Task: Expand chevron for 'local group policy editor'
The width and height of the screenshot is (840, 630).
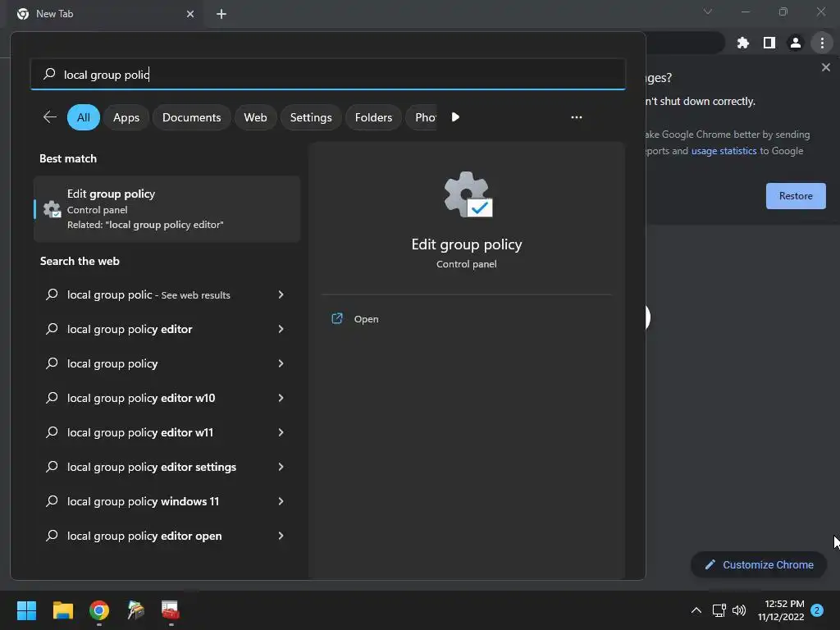Action: click(x=281, y=329)
